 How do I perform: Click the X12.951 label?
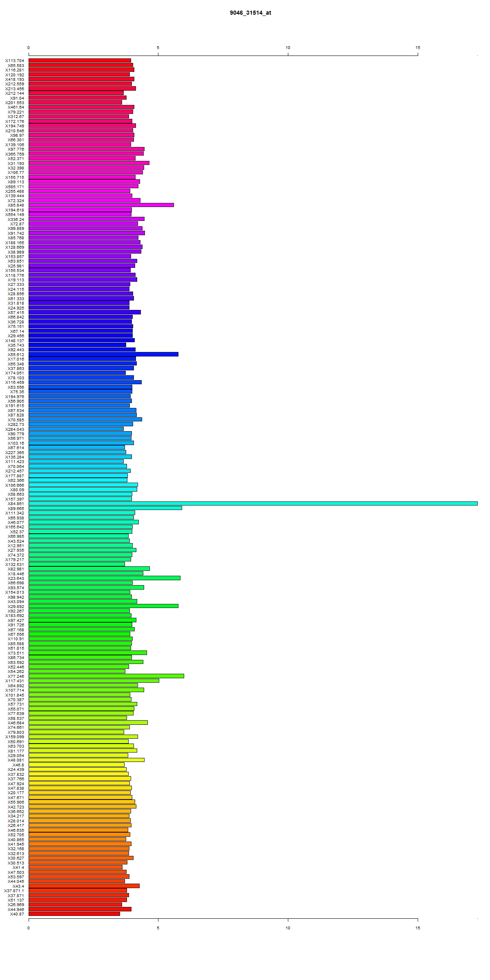point(16,546)
